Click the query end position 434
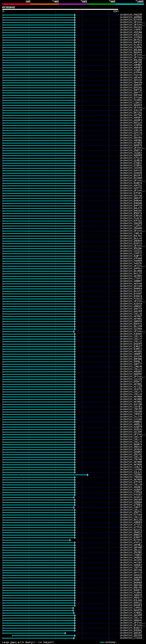This screenshot has height=644, width=146. 115,11
